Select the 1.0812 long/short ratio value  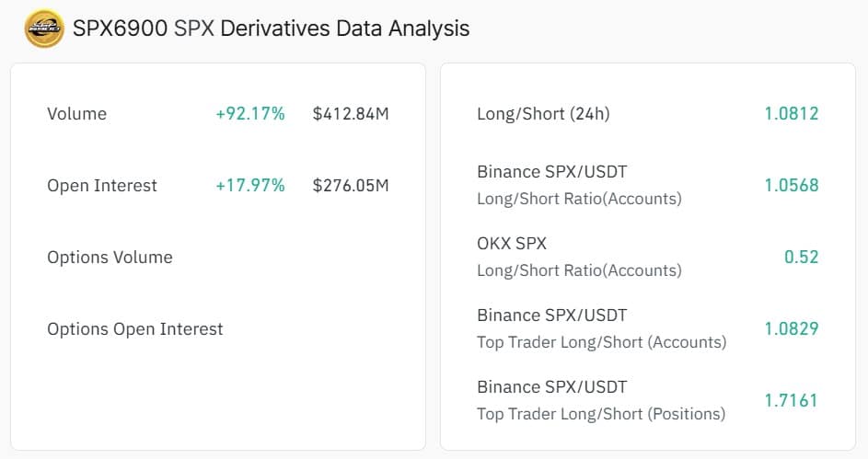tap(791, 114)
